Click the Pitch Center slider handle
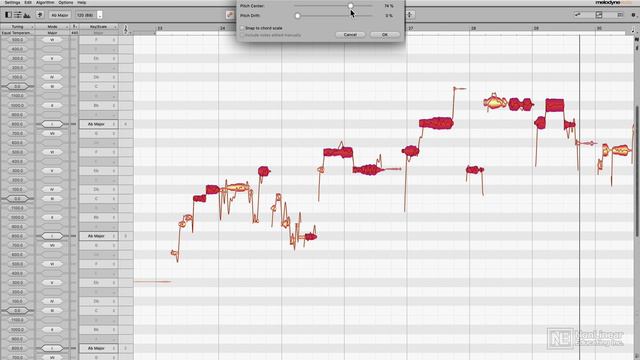Image resolution: width=640 pixels, height=360 pixels. [351, 6]
